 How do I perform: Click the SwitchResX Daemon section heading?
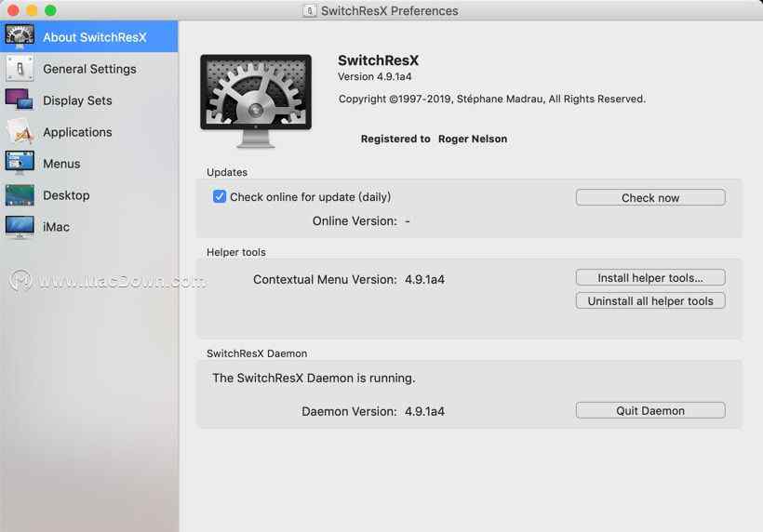coord(257,353)
